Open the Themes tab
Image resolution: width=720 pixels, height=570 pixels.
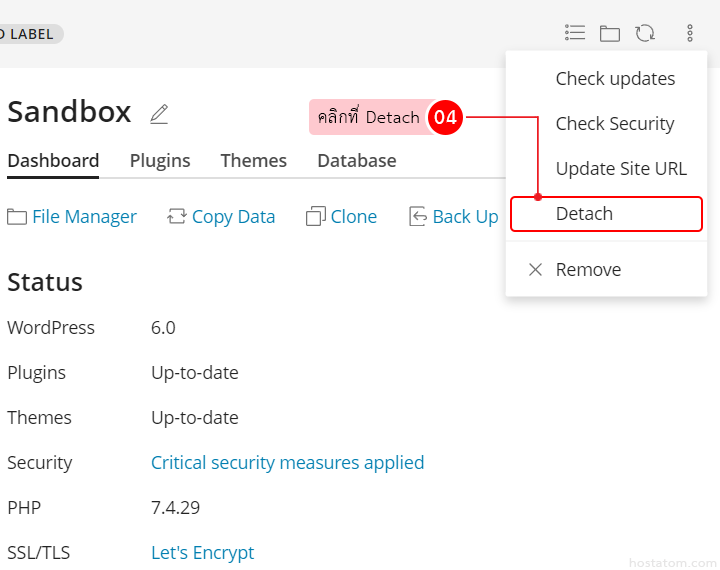click(x=253, y=161)
